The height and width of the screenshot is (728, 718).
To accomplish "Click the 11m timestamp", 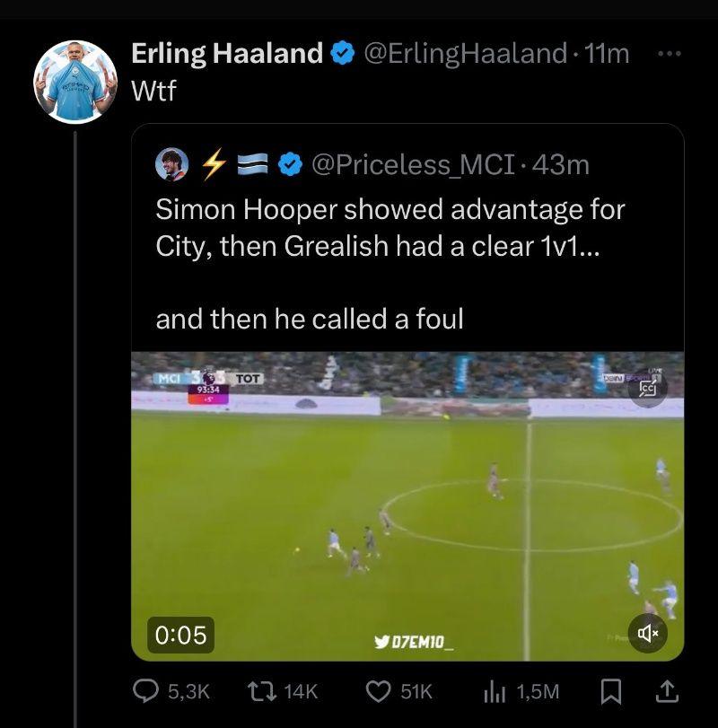I will (607, 54).
